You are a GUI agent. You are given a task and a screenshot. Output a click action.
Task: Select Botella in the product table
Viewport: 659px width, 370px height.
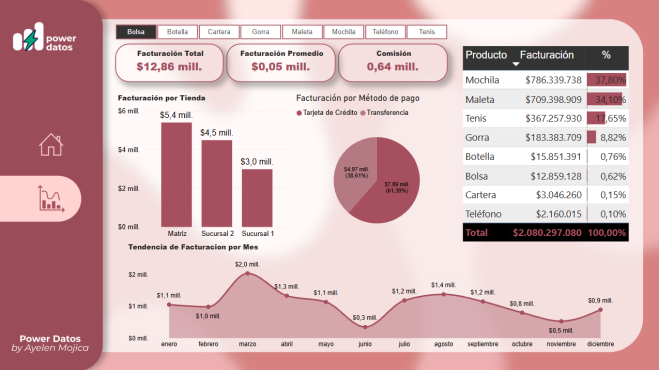tap(480, 157)
